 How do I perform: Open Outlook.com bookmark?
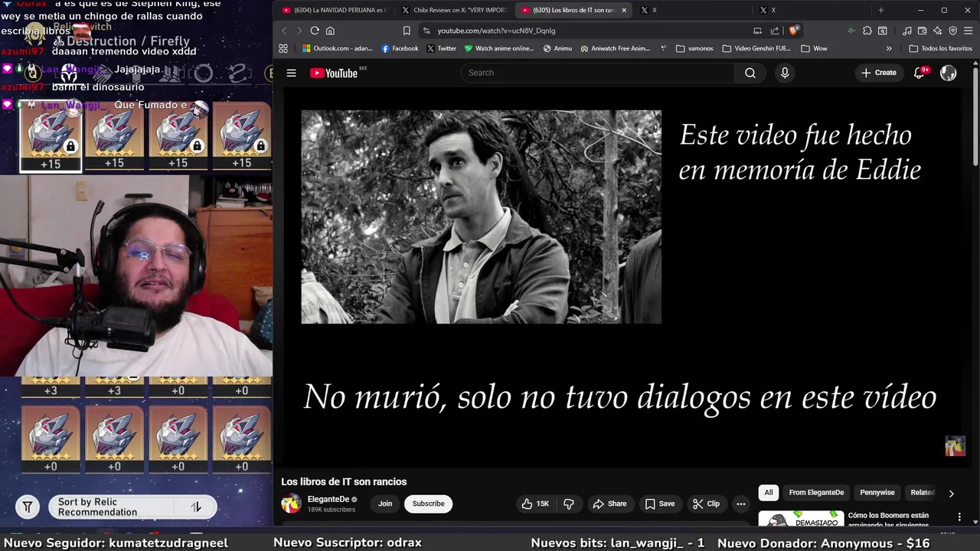[x=337, y=48]
